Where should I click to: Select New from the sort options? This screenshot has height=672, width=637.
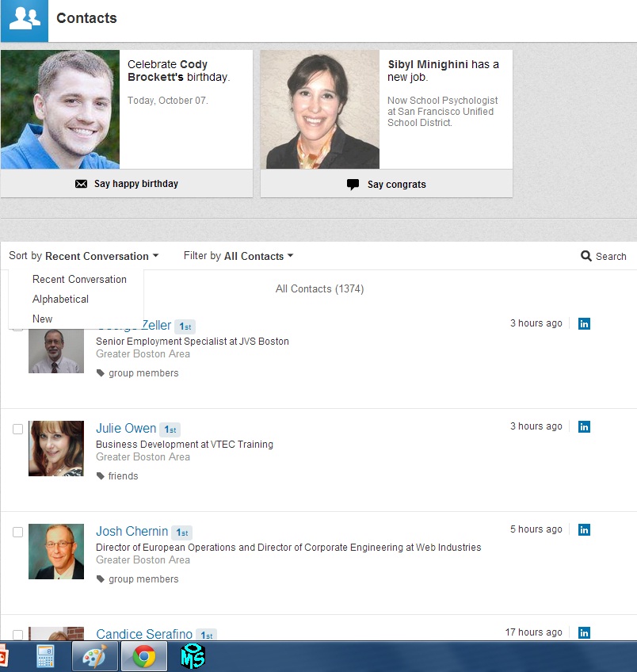click(42, 319)
